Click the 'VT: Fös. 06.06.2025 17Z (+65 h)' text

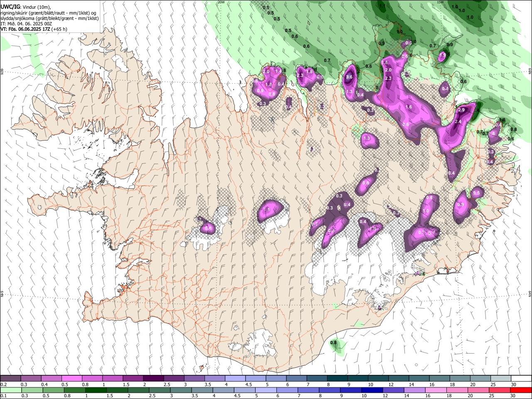click(x=34, y=29)
